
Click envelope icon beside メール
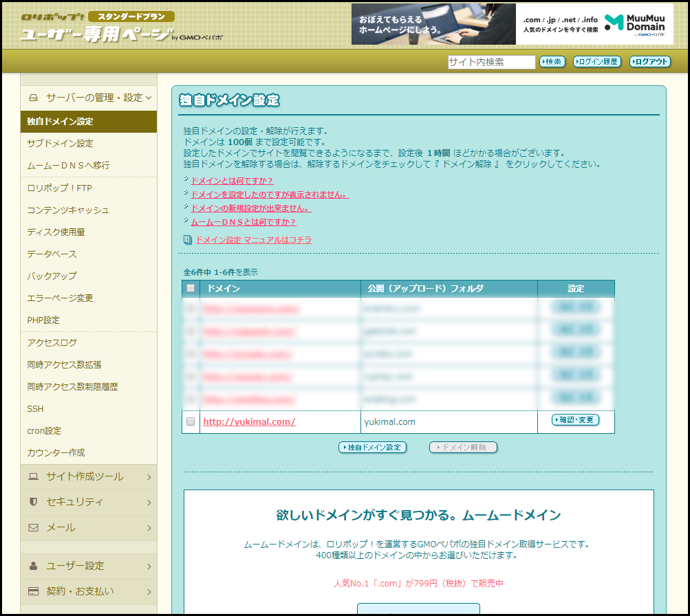pos(33,528)
